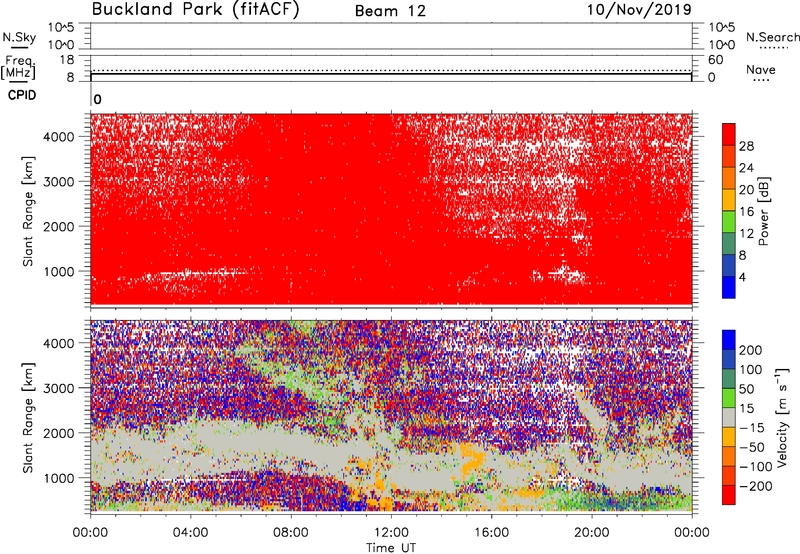Pick the blue 200 velocity swatch
This screenshot has height=554, width=800.
pyautogui.click(x=729, y=340)
